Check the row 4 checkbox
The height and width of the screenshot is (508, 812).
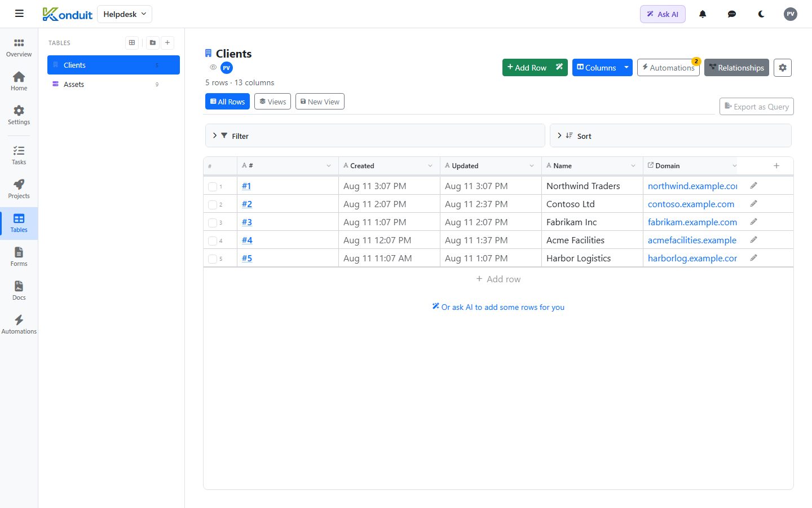213,240
